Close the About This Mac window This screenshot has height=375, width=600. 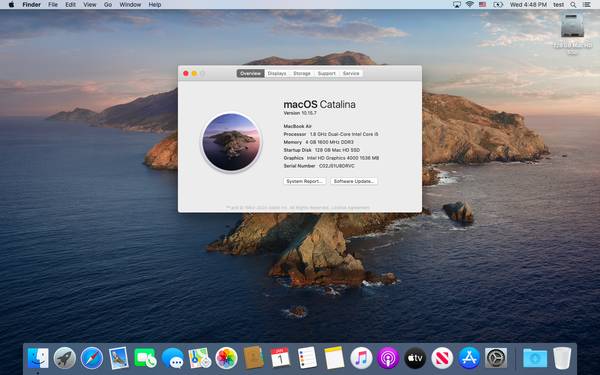[x=186, y=73]
